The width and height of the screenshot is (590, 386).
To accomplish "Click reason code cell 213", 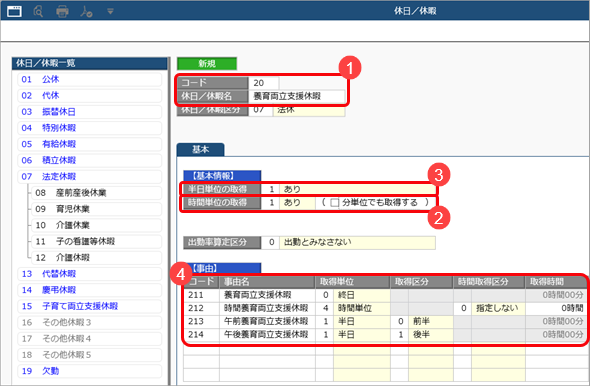I will (x=201, y=321).
